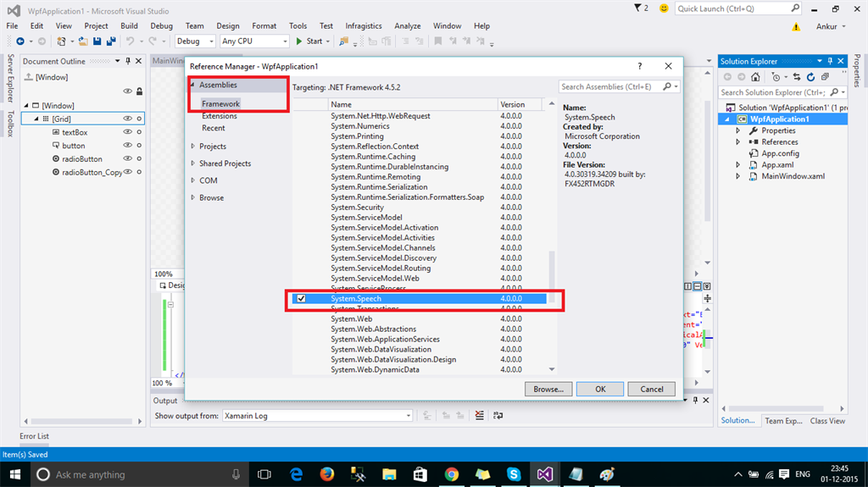The image size is (868, 487).
Task: Select Extensions under Assemblies
Action: 220,116
